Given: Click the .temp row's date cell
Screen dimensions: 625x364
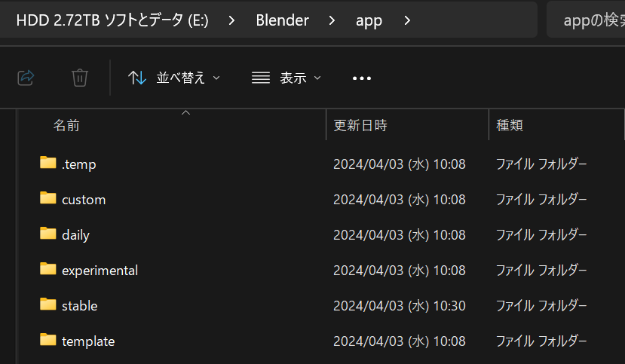Looking at the screenshot, I should tap(400, 164).
